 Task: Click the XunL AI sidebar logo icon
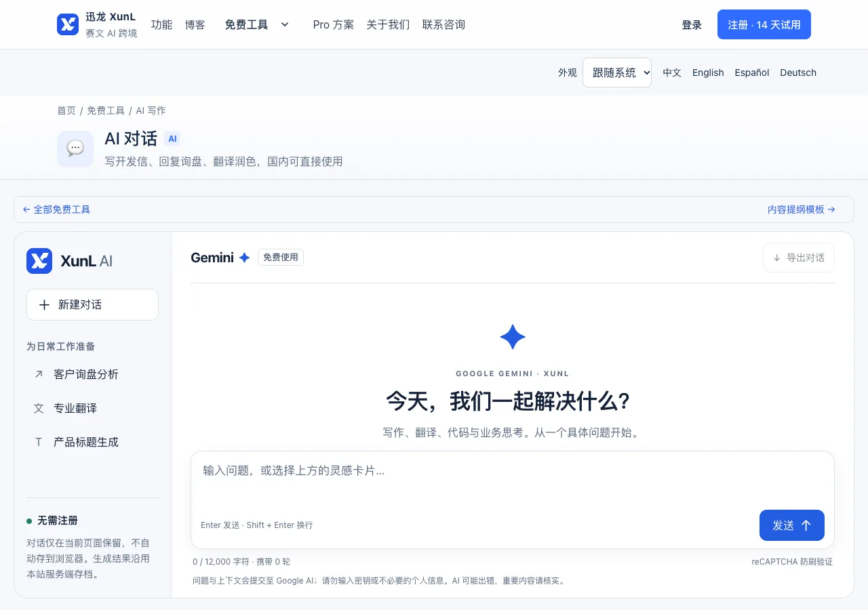coord(39,261)
